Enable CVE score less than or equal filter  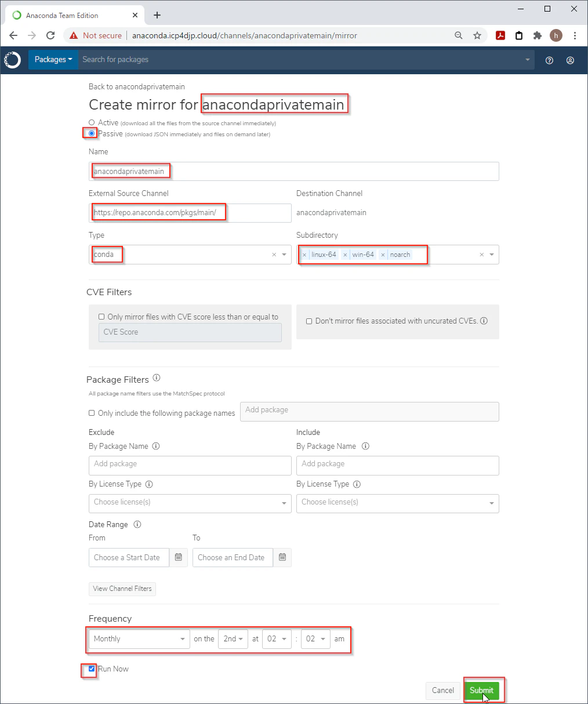101,317
